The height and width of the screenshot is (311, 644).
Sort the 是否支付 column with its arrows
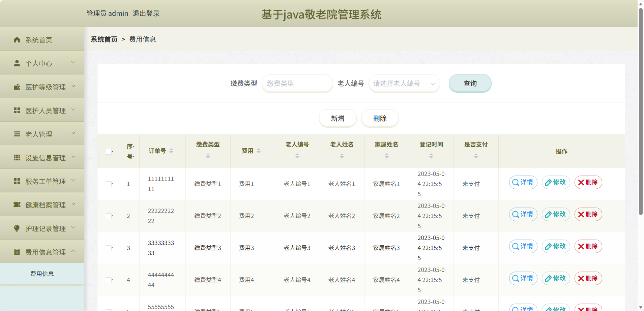476,156
